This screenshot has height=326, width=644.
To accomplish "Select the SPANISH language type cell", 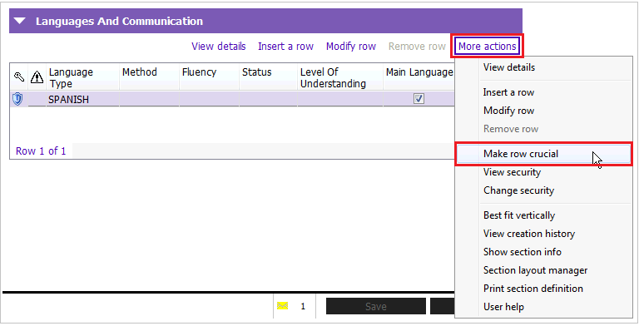I will coord(82,99).
